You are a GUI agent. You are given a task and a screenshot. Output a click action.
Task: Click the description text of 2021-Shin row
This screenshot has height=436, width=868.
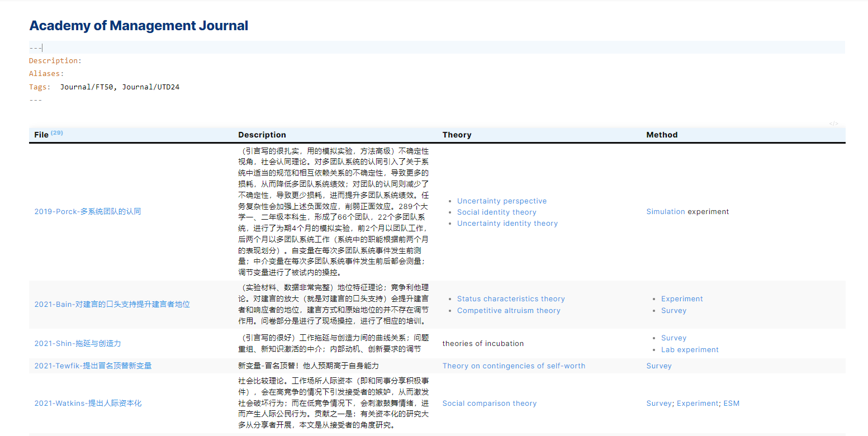(334, 343)
